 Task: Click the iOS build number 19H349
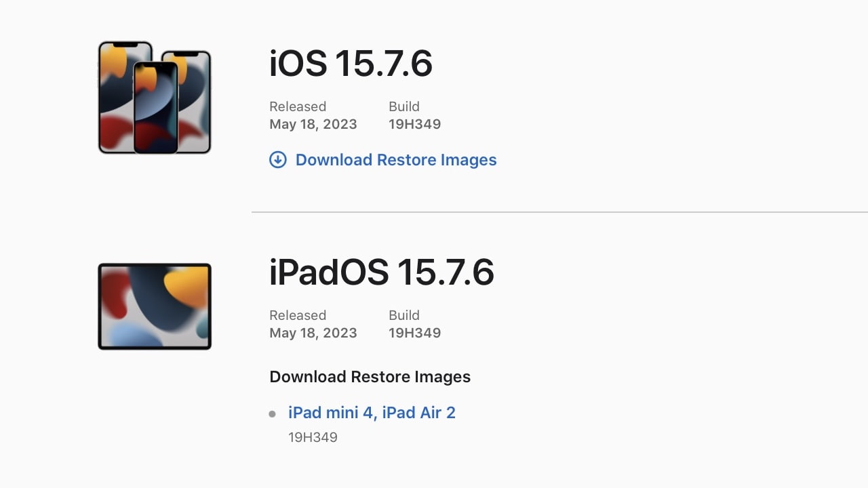point(414,124)
